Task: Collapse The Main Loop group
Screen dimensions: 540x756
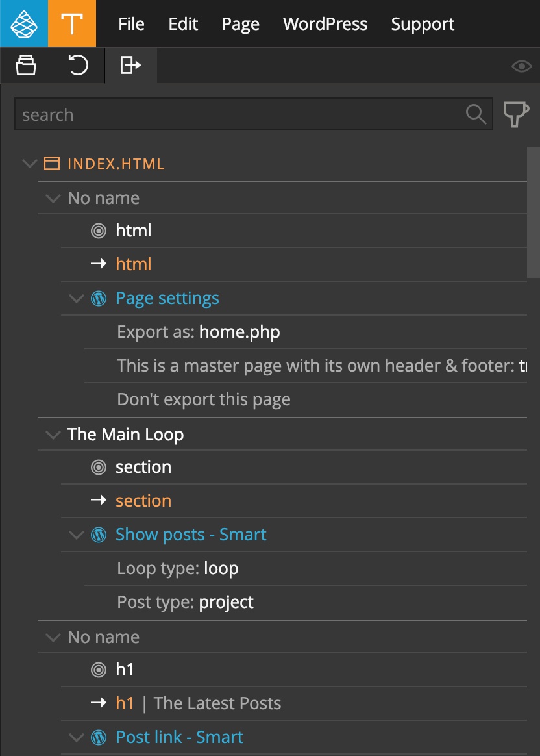Action: pyautogui.click(x=53, y=435)
